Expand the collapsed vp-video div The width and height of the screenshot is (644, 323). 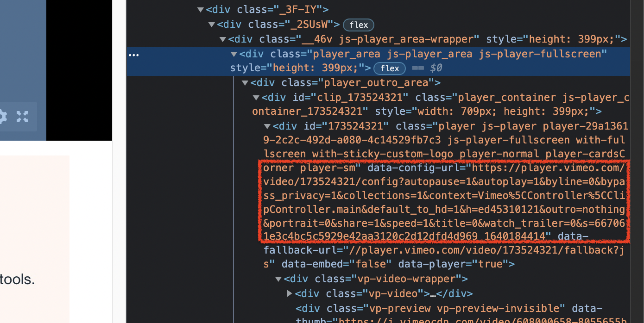289,293
